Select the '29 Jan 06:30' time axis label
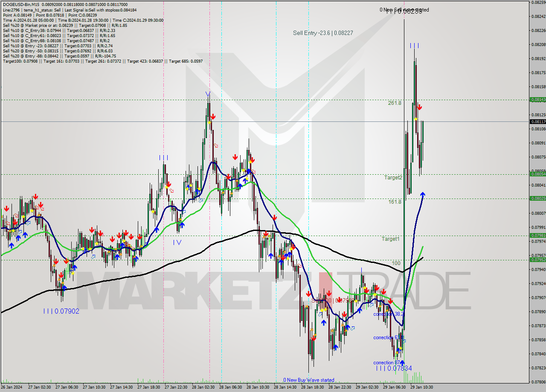The height and width of the screenshot is (392, 546). 394,387
